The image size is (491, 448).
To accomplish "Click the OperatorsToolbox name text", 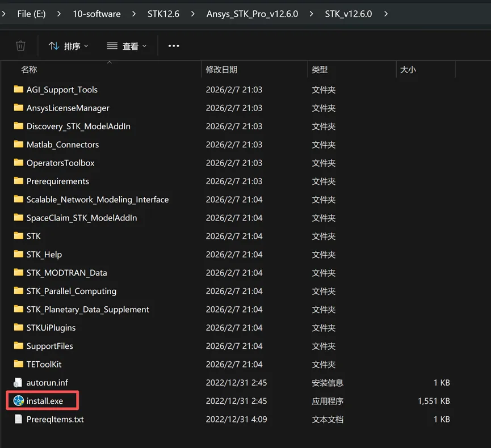I will [60, 163].
